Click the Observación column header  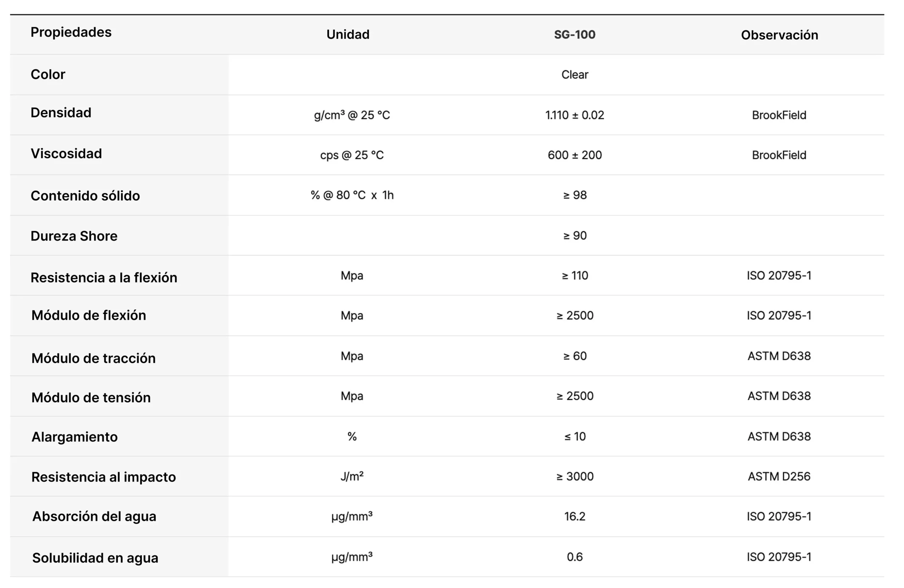[x=779, y=35]
